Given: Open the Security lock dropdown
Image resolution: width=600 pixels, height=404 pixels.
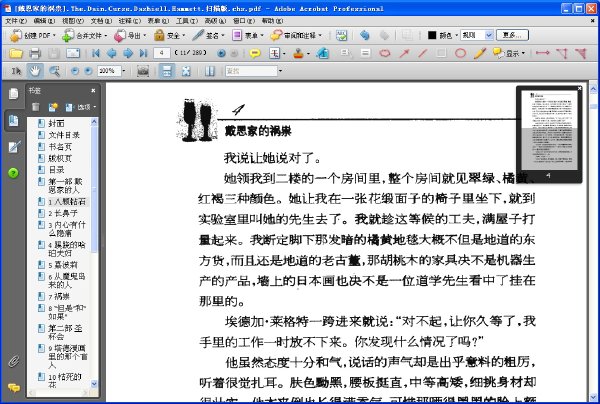Looking at the screenshot, I should 170,36.
